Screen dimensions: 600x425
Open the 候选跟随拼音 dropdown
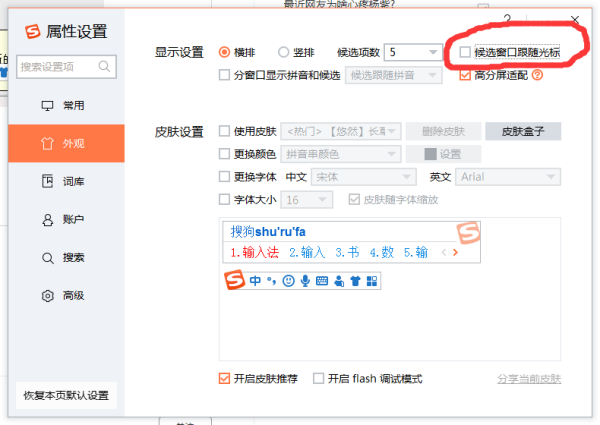click(x=394, y=75)
